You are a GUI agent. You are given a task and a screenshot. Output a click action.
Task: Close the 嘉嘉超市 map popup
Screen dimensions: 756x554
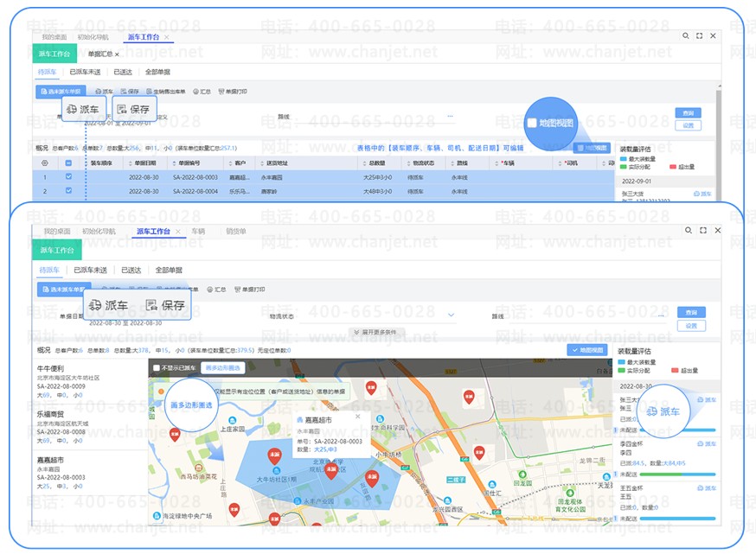[358, 417]
